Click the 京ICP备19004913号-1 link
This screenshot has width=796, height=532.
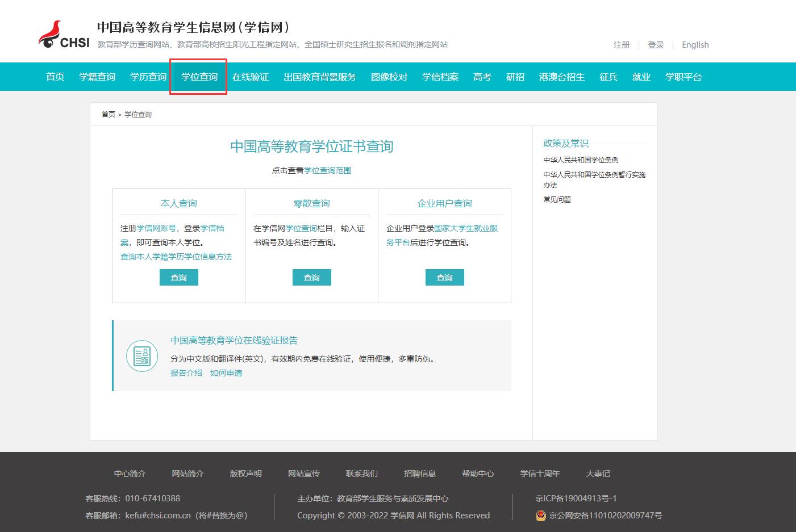tap(576, 499)
